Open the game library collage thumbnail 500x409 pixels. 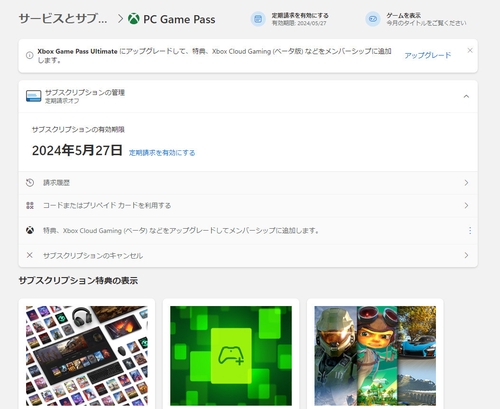pyautogui.click(x=87, y=356)
